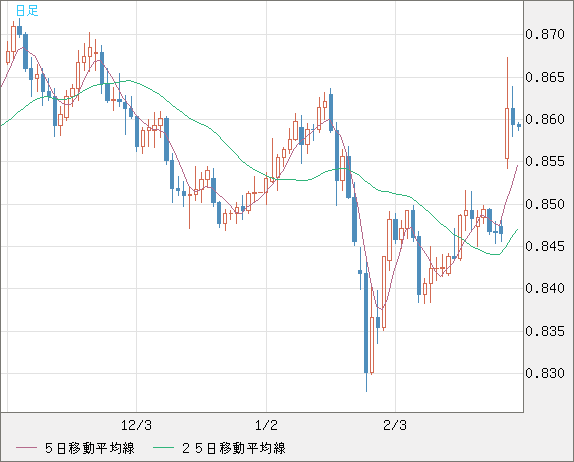This screenshot has height=462, width=574.
Task: Click the 5日移動平均線 legend label
Action: [90, 448]
